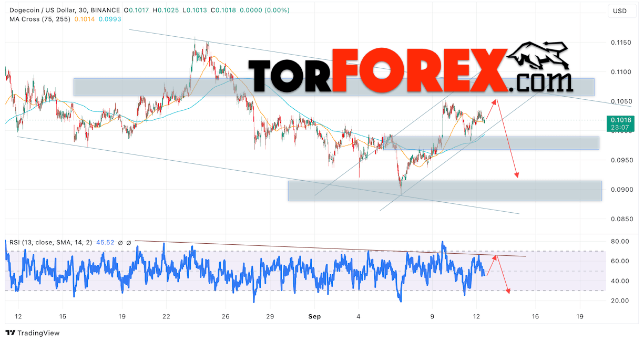The image size is (644, 342).
Task: Click the bull icon in TorForex logo
Action: click(x=539, y=55)
